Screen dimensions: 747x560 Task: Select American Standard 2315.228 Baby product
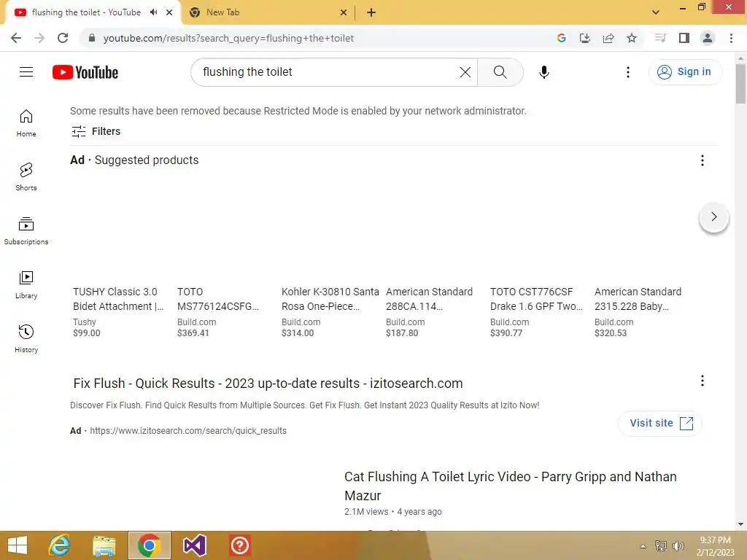click(x=638, y=299)
